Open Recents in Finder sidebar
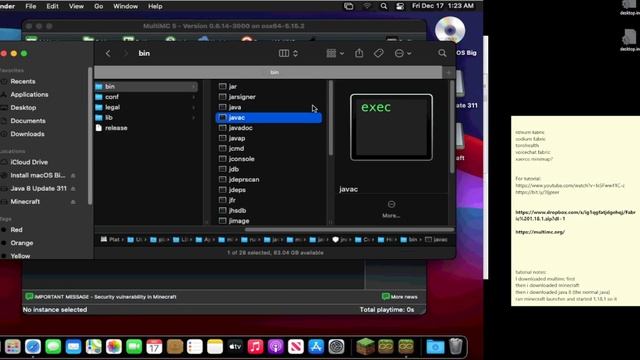This screenshot has width=640, height=360. tap(23, 81)
